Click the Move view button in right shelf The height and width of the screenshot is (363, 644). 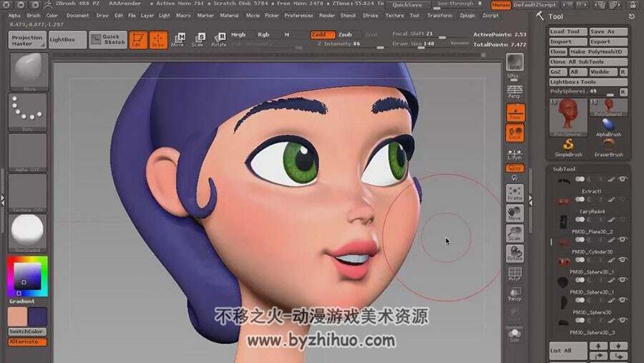click(514, 213)
